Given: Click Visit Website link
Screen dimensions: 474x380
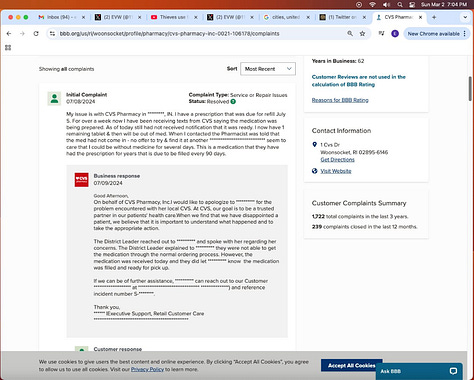Looking at the screenshot, I should click(336, 171).
